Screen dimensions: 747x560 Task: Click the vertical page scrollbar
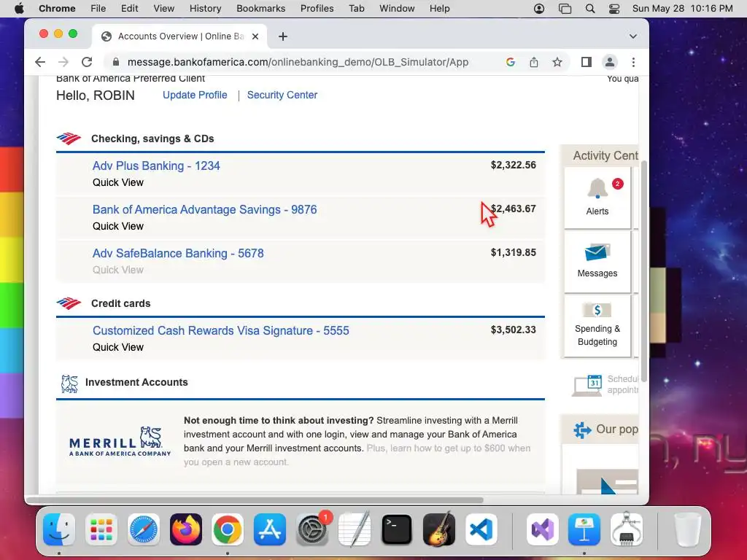tap(643, 271)
